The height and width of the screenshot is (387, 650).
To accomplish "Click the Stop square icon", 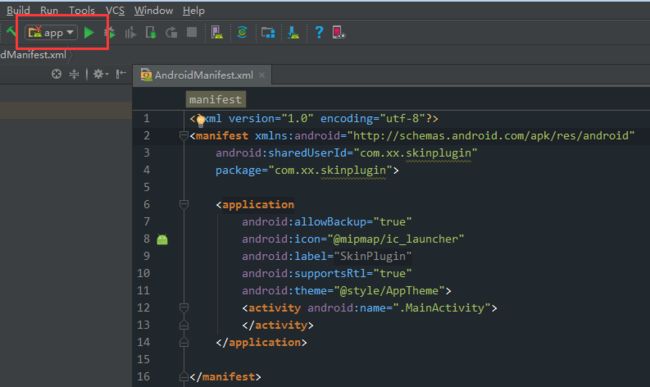I will point(192,32).
